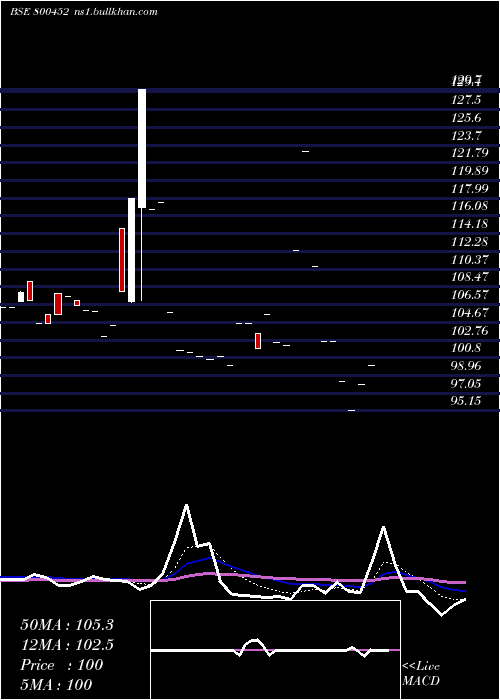Viewport: 500px width, 700px height.
Task: Select the 108.47 price axis label
Action: (469, 277)
